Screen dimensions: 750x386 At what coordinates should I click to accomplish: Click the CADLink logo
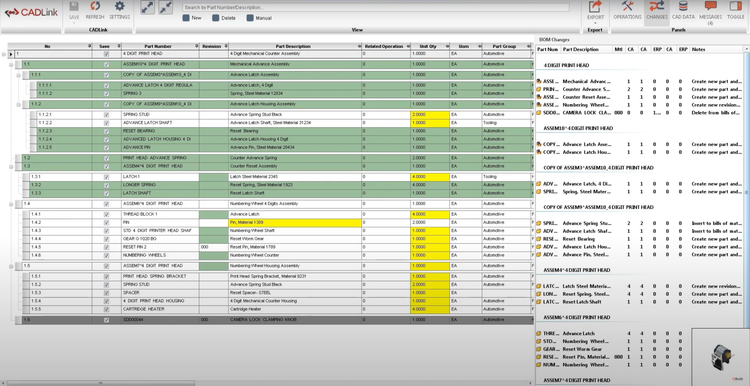[x=31, y=13]
